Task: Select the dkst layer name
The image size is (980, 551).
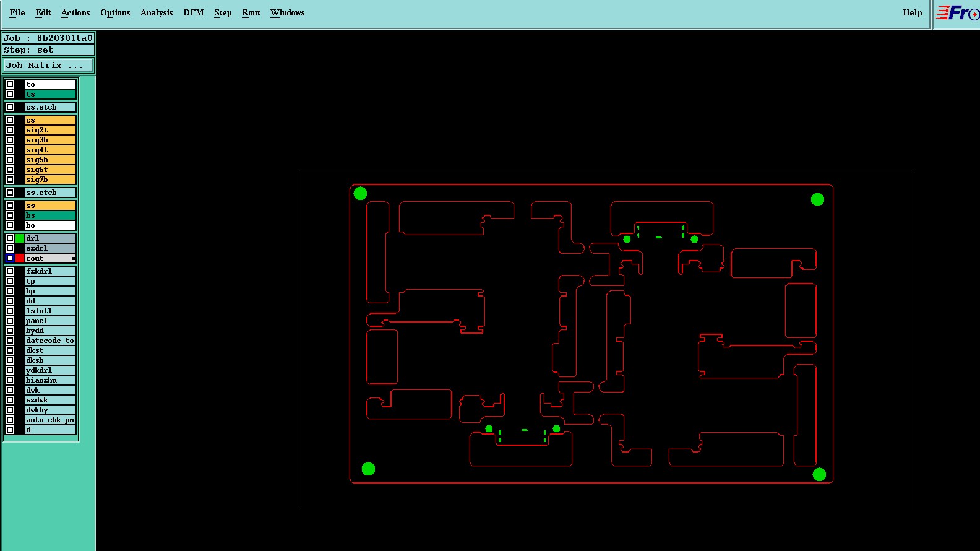Action: [x=51, y=350]
